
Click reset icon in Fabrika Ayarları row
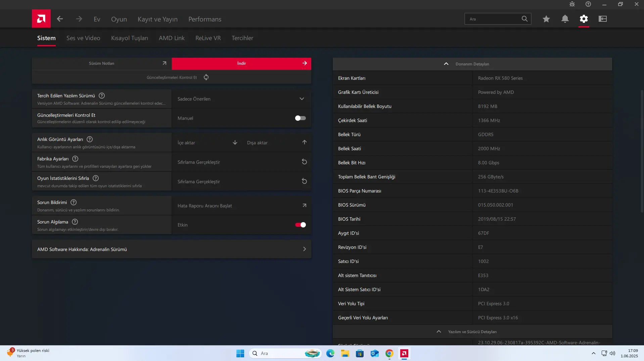[304, 162]
